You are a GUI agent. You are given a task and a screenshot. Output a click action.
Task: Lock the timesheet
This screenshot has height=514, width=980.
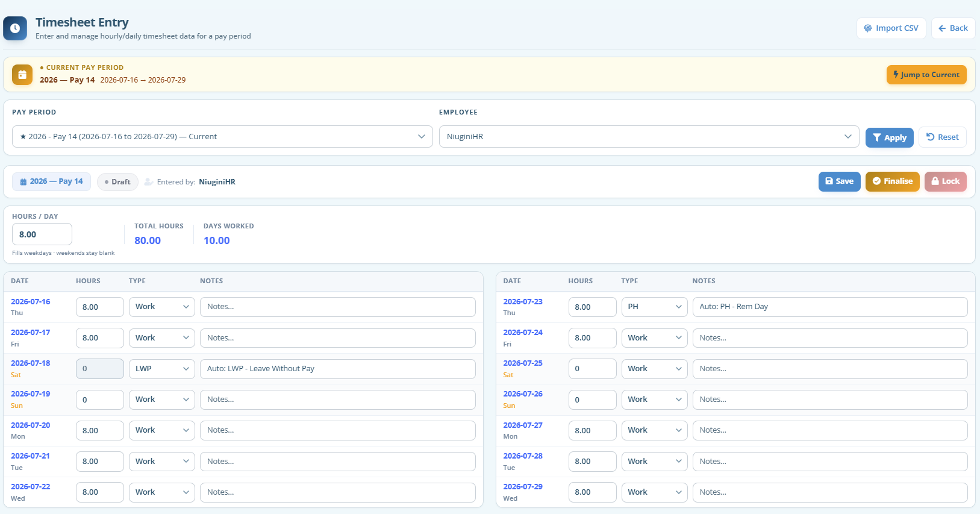[945, 181]
